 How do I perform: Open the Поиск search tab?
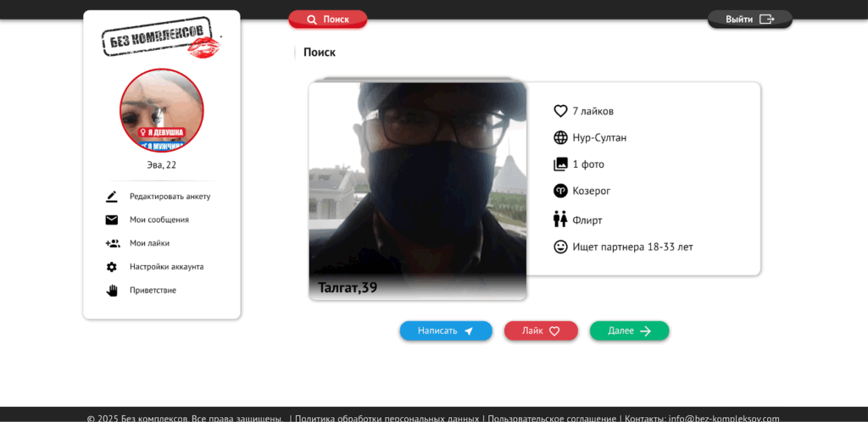[327, 19]
